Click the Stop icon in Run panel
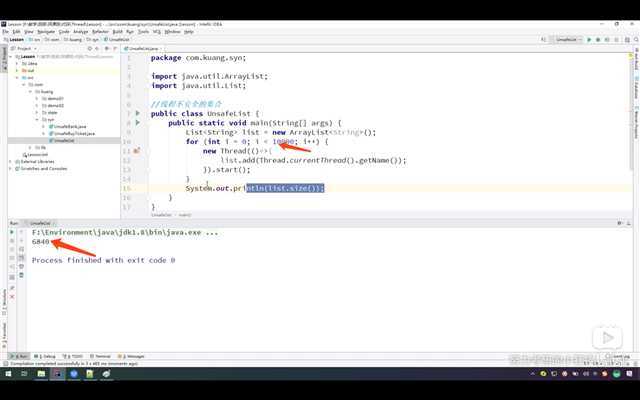The image size is (640, 400). click(x=12, y=241)
